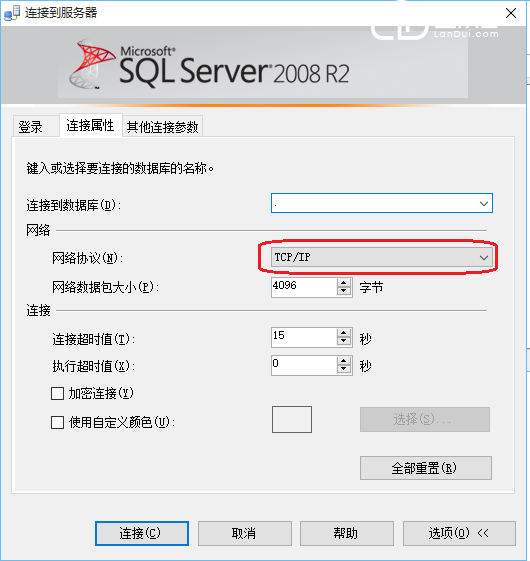Viewport: 530px width, 561px height.
Task: Increase network packet size with up arrow
Action: [344, 283]
